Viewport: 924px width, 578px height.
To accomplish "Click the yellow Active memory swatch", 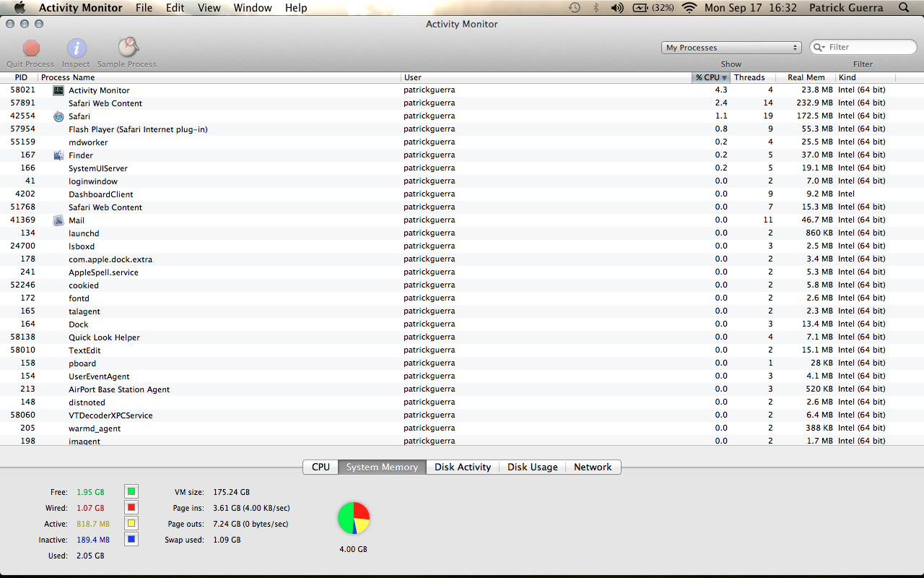I will [131, 524].
